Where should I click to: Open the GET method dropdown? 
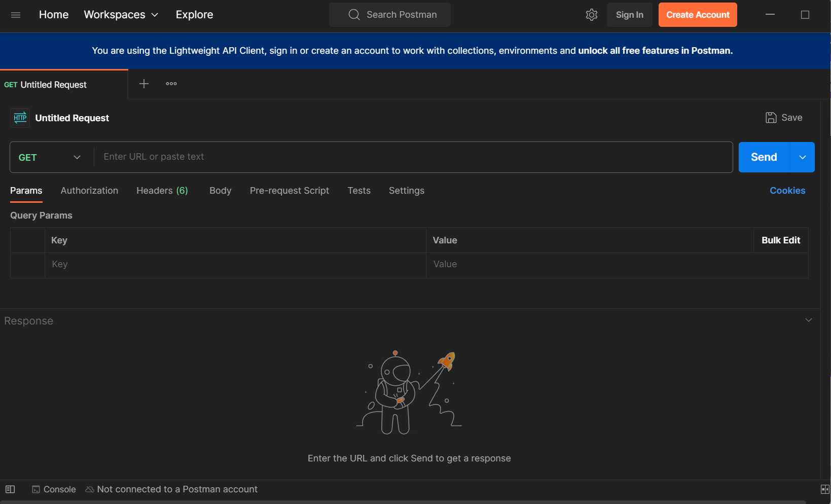[50, 157]
